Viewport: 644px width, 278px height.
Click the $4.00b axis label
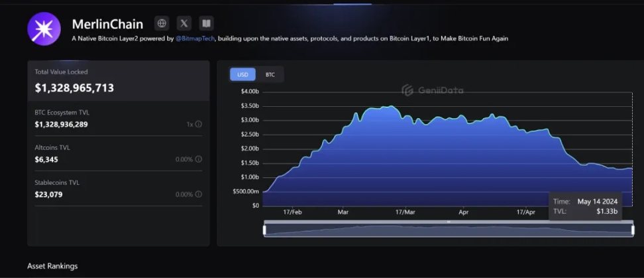250,92
